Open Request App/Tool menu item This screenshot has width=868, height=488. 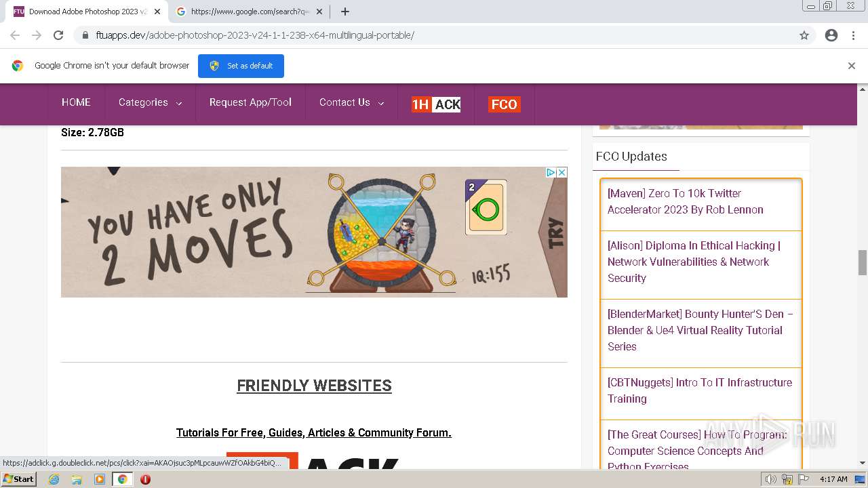[250, 102]
